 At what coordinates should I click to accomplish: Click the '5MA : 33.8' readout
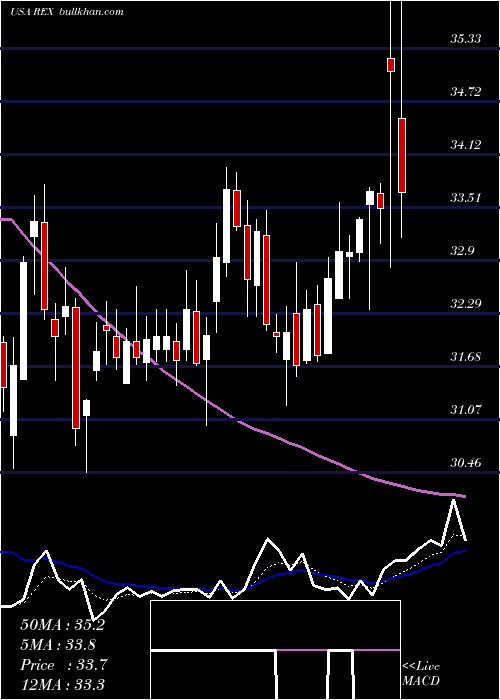point(58,645)
